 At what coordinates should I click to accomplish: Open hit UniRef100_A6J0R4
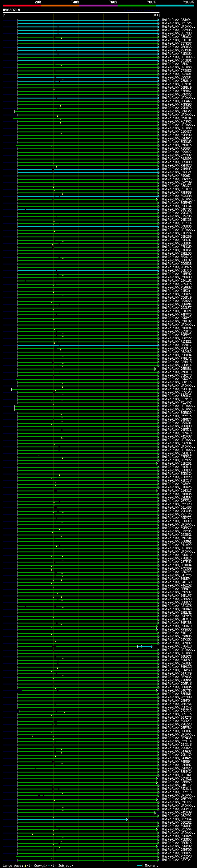177,20
